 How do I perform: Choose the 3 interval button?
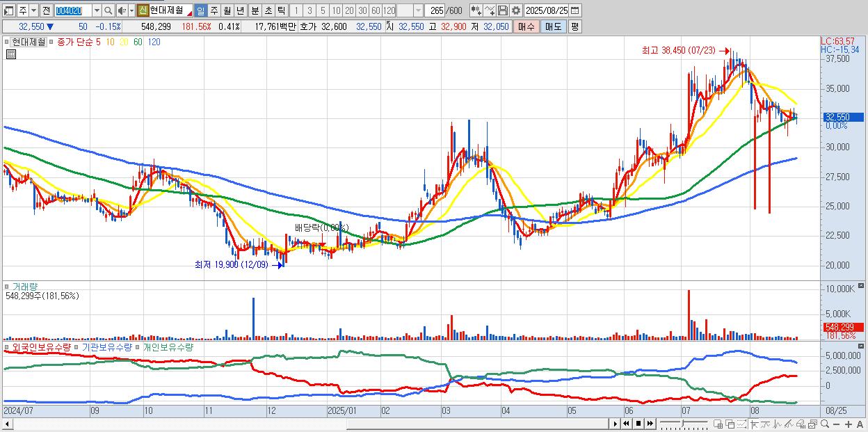(x=310, y=10)
